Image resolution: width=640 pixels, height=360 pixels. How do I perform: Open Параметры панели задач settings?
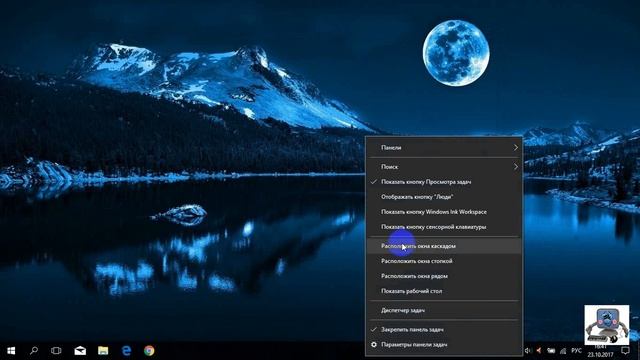click(444, 344)
